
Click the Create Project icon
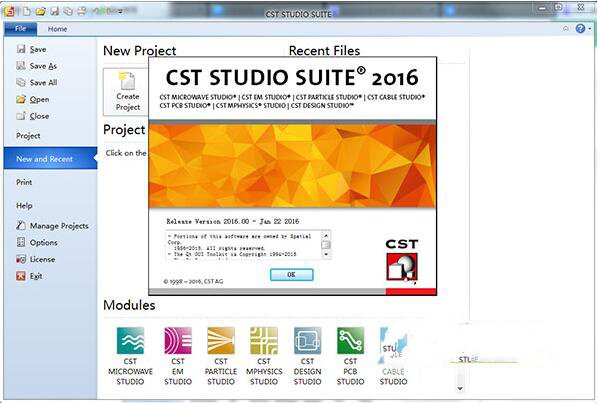point(128,92)
